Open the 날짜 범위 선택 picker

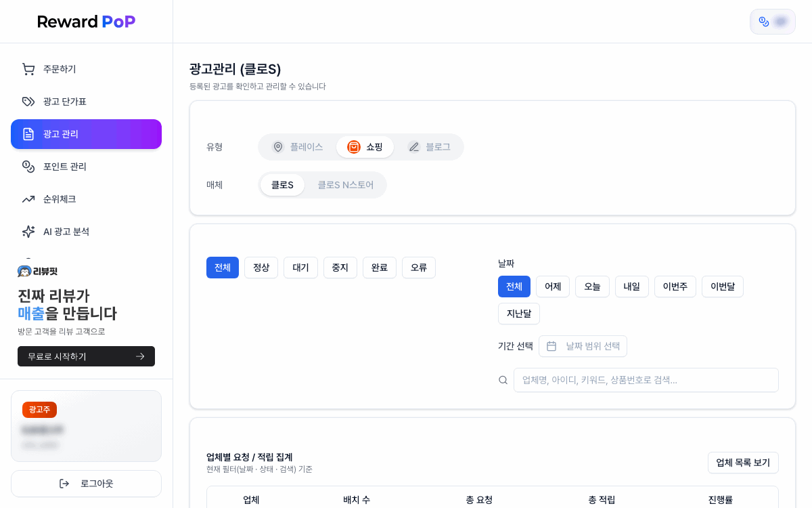583,346
